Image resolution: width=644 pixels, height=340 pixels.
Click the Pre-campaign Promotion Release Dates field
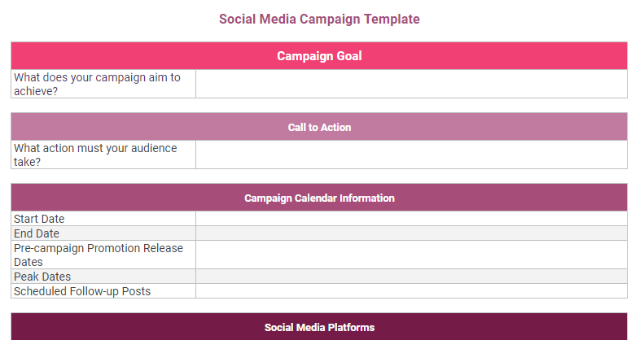click(x=411, y=255)
